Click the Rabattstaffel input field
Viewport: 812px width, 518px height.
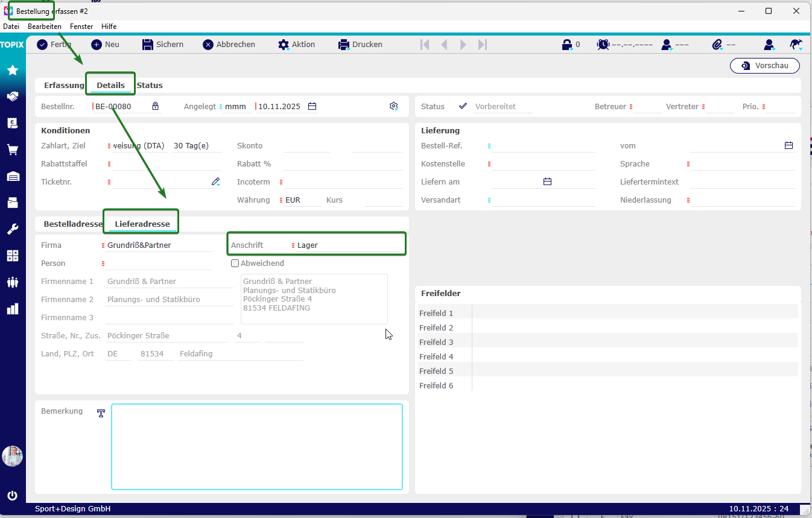point(167,163)
